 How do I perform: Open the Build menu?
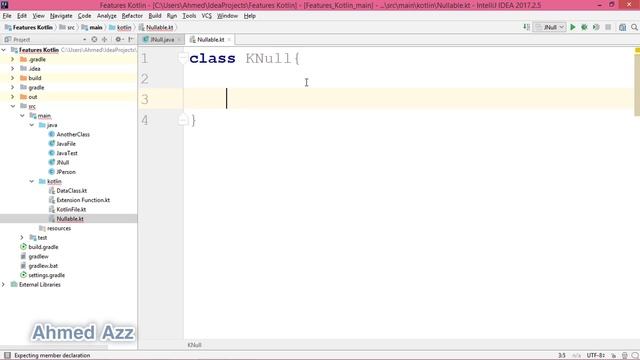(x=155, y=16)
